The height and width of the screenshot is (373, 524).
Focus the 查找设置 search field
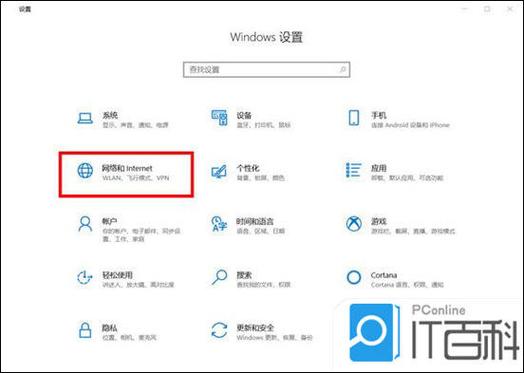tap(266, 70)
